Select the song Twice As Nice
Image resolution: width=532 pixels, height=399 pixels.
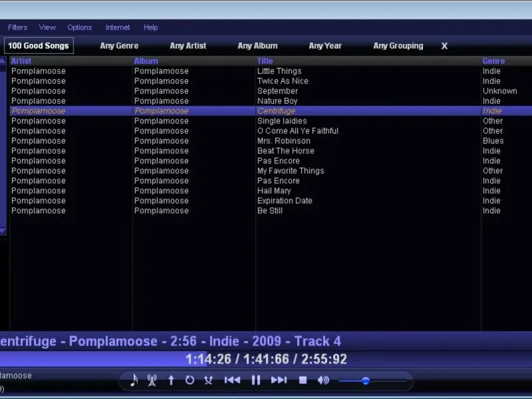(x=283, y=81)
